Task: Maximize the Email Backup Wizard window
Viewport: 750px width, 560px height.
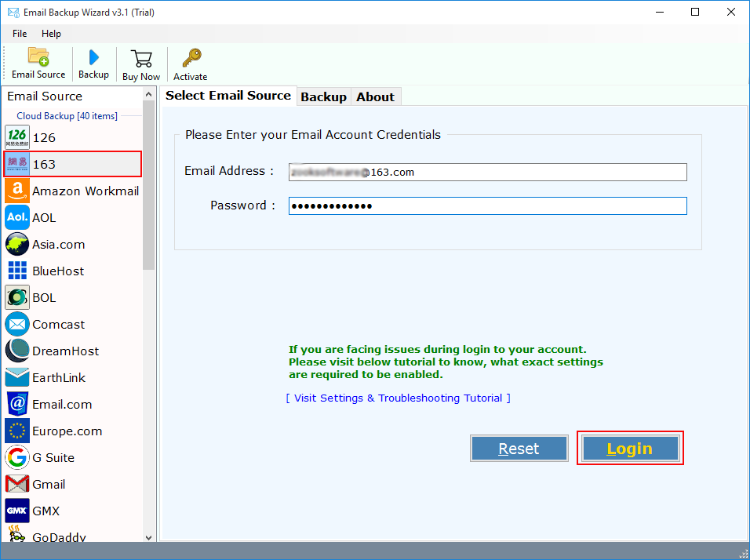Action: [695, 12]
